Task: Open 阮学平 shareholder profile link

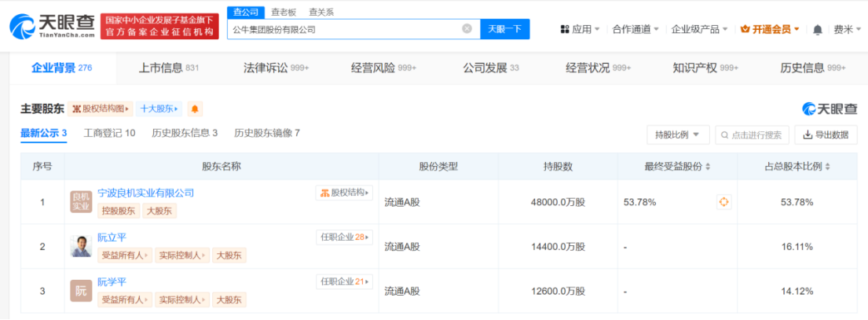Action: tap(112, 281)
